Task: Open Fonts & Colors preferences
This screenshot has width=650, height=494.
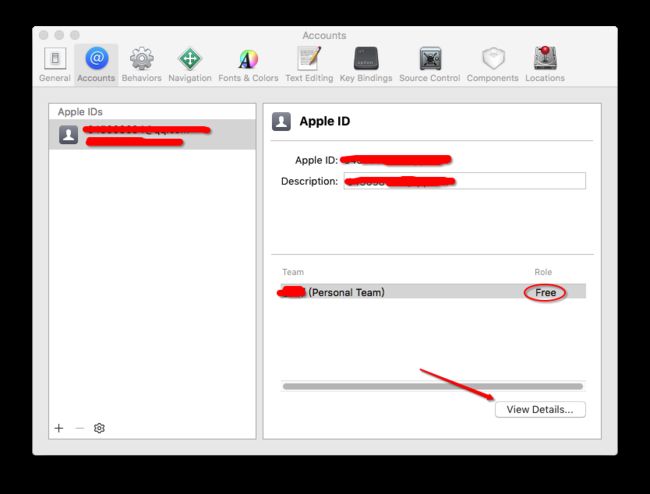Action: click(248, 65)
